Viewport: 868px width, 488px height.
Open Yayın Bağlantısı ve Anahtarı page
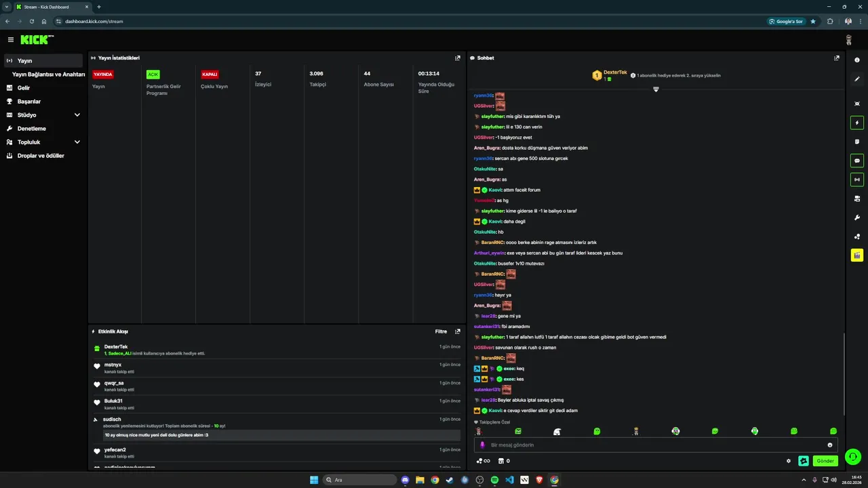pyautogui.click(x=48, y=75)
